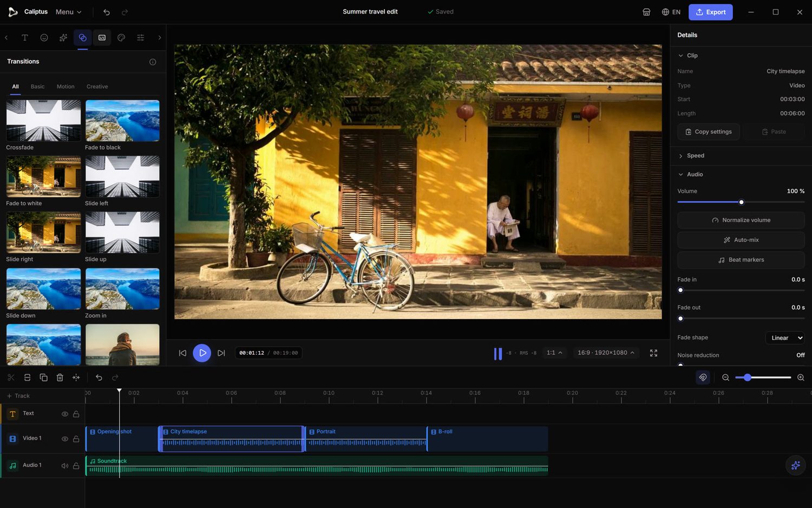The image size is (812, 508).
Task: Click Copy settings button
Action: (x=708, y=132)
